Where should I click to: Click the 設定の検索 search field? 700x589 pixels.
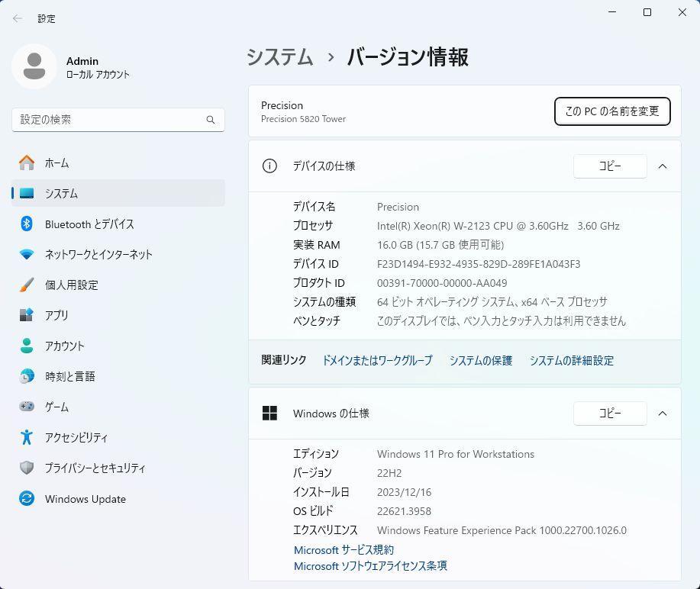click(118, 120)
